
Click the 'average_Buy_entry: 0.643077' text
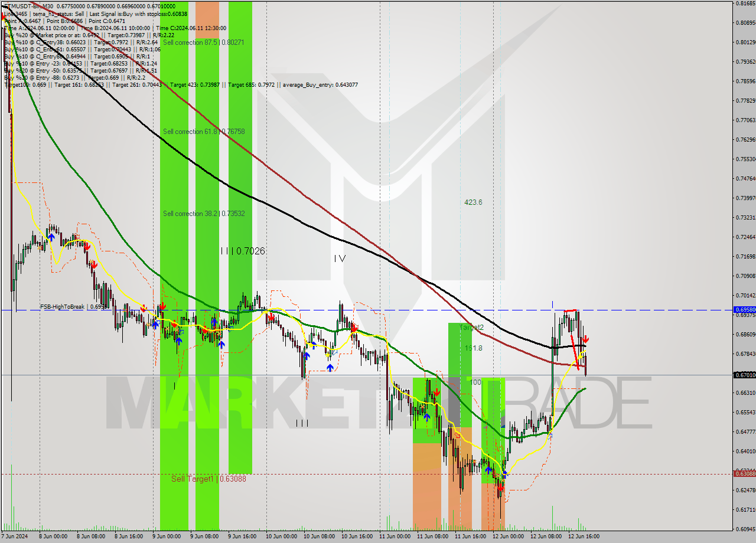click(320, 84)
